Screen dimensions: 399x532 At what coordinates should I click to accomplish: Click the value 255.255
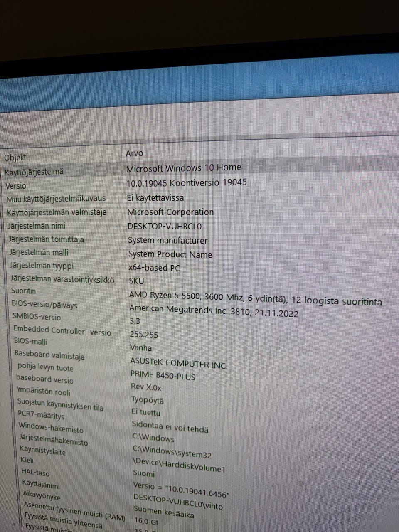click(x=144, y=335)
